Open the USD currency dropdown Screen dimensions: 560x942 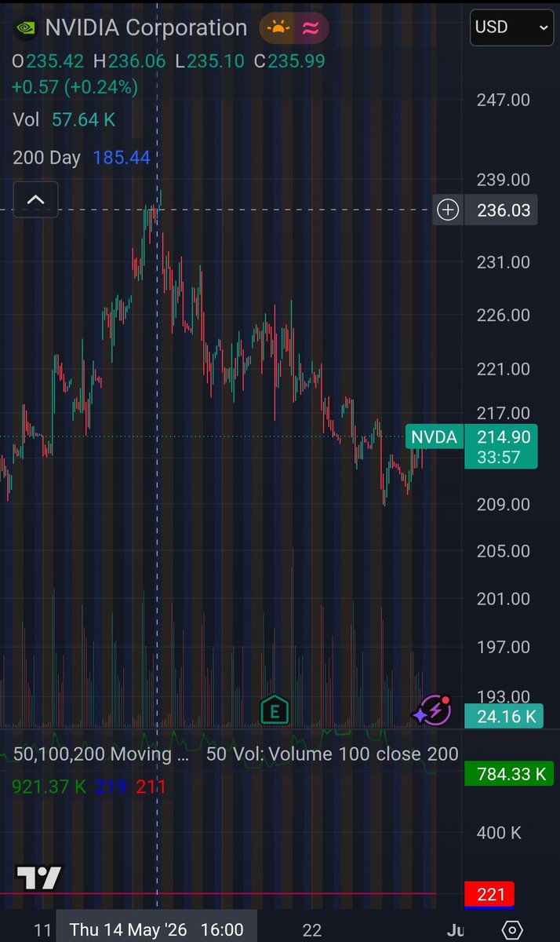(x=513, y=27)
